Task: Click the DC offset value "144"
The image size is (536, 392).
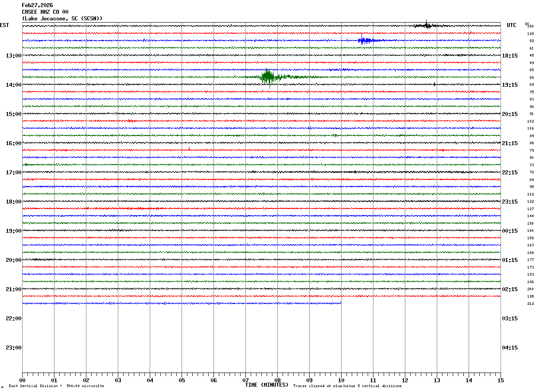Action: (x=530, y=216)
